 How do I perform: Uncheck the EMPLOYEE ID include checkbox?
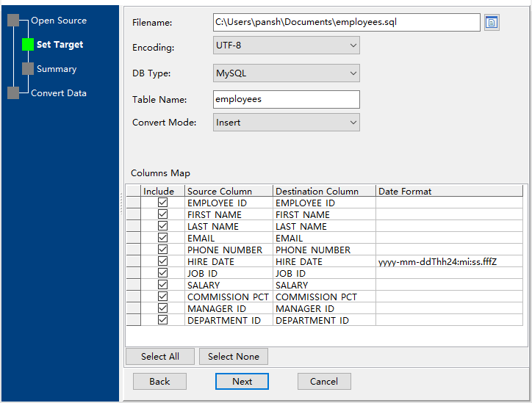coord(162,203)
